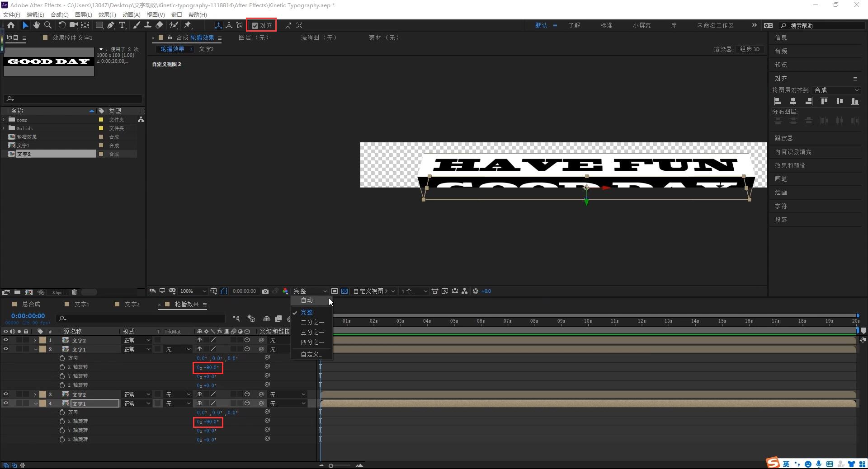Select the Pan Behind anchor point tool

[x=85, y=25]
